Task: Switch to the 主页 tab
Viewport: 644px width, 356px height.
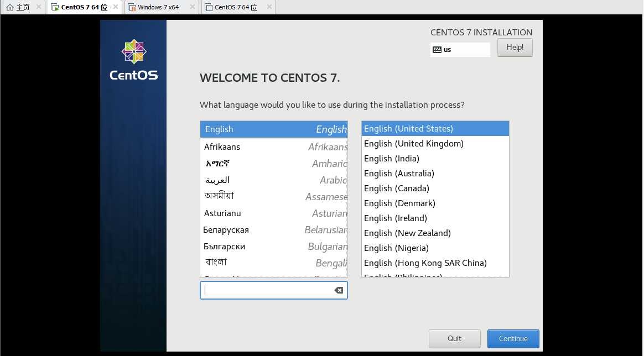Action: [23, 7]
